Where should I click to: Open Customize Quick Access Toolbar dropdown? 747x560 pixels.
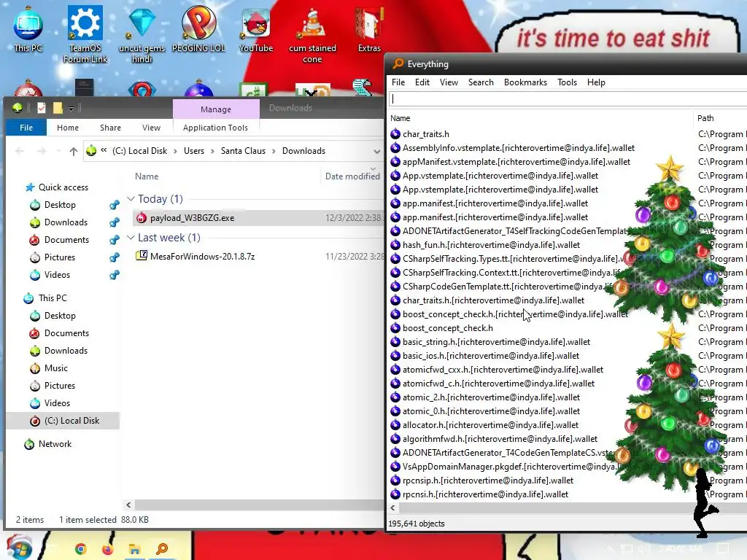(x=71, y=109)
